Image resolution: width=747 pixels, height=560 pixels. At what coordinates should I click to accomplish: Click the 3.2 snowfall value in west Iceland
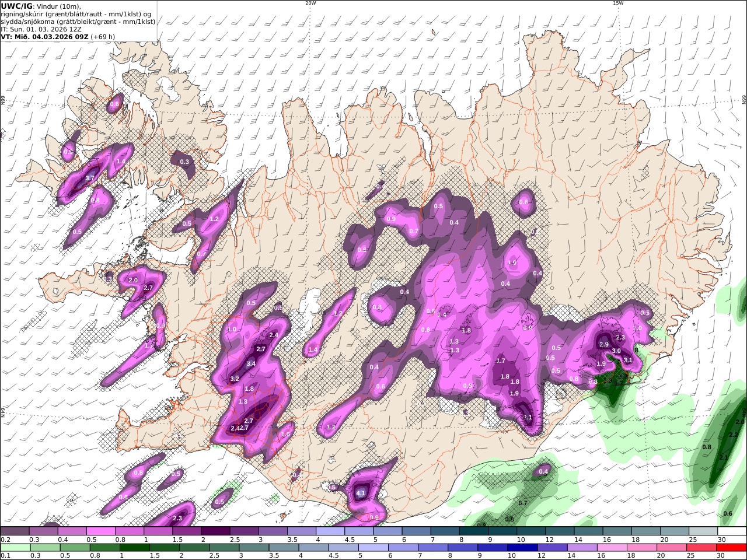pos(235,379)
